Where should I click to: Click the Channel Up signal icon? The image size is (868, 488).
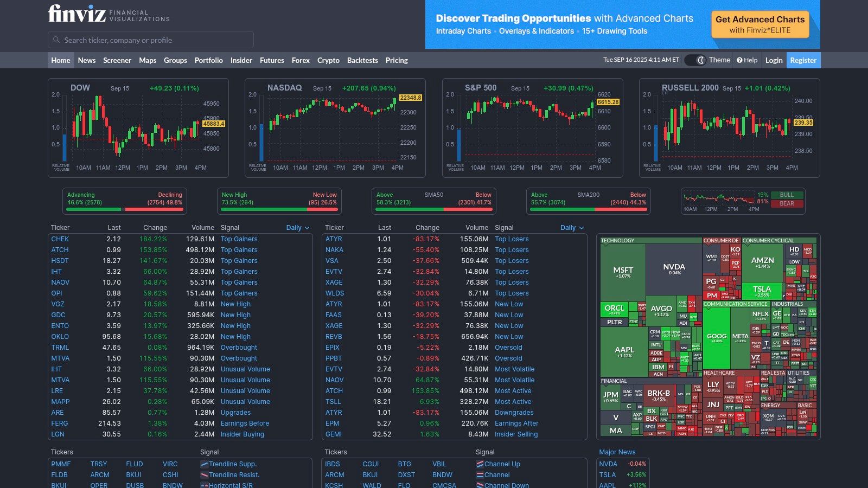click(480, 464)
